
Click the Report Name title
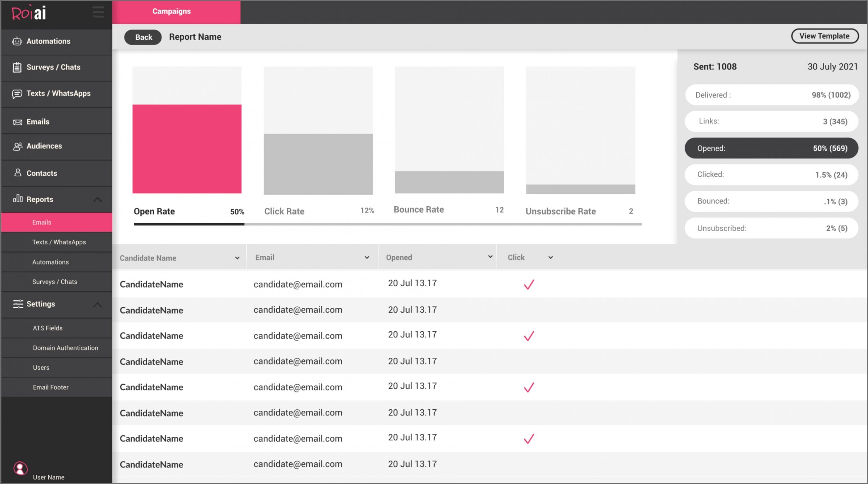coord(195,37)
